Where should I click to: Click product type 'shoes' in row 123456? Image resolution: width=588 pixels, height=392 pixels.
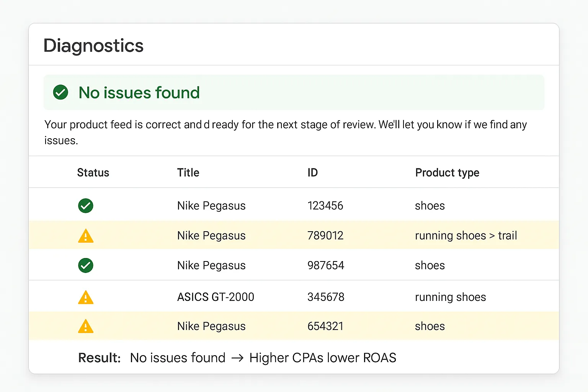tap(430, 206)
